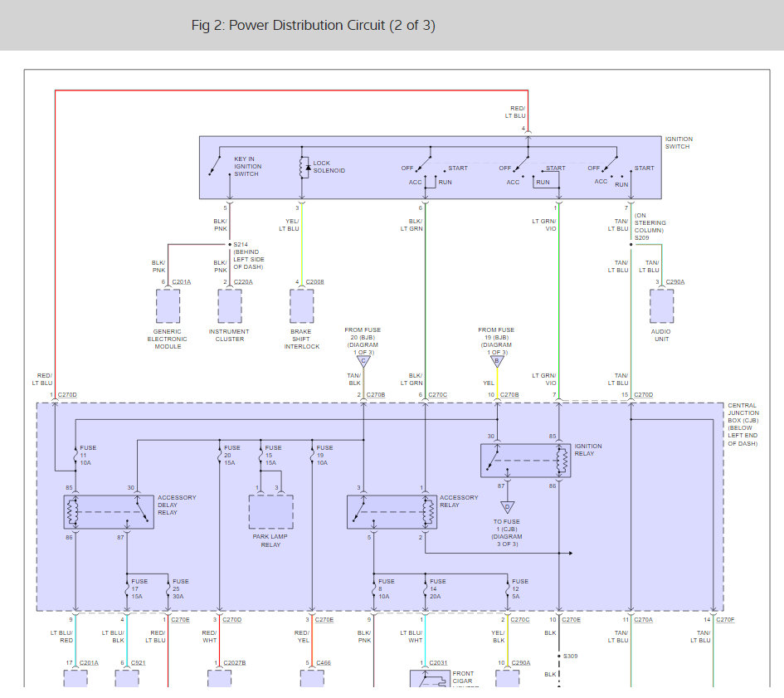The image size is (784, 698).
Task: Click triangle D below the ignition relay
Action: click(506, 507)
